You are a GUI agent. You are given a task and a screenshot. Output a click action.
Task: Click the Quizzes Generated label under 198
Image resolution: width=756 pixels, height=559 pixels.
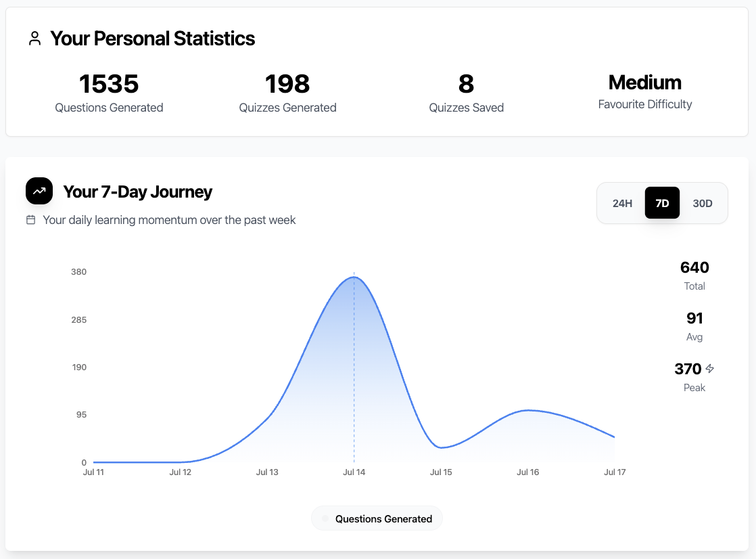click(x=288, y=108)
